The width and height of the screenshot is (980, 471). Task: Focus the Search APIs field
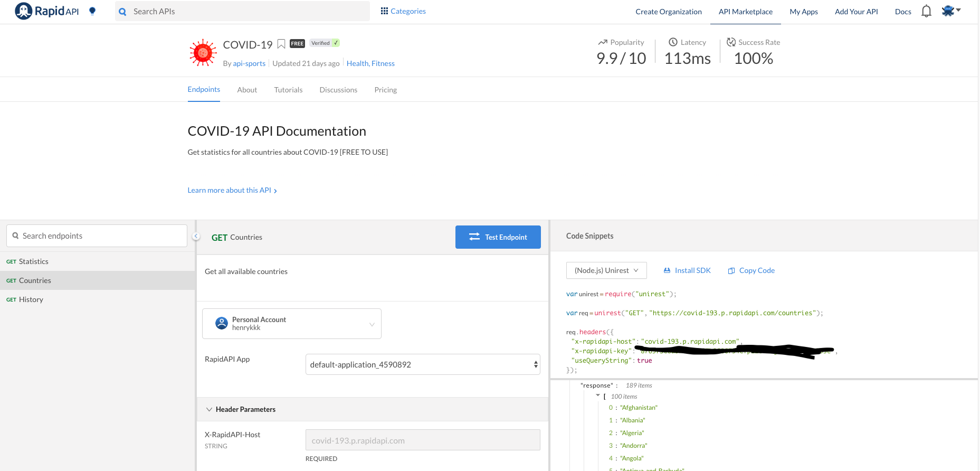coord(242,12)
